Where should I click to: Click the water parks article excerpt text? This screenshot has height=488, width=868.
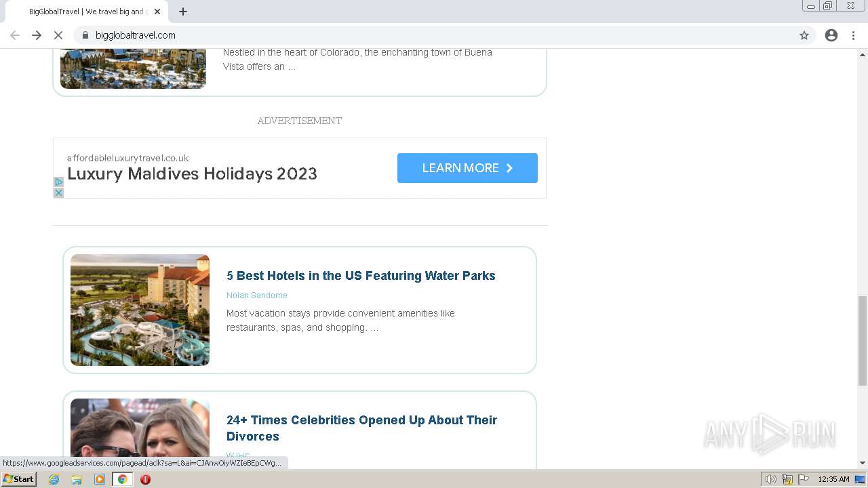pos(340,321)
